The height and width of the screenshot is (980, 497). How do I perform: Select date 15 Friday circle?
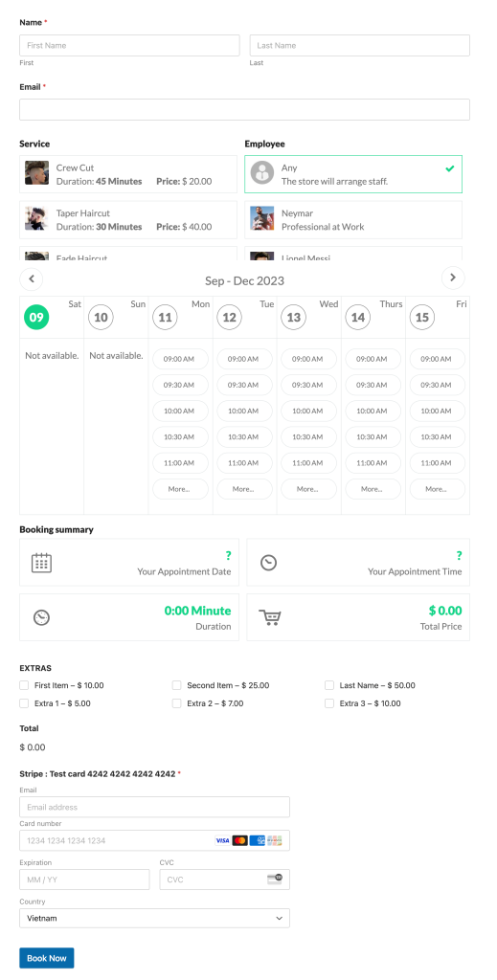tap(422, 318)
